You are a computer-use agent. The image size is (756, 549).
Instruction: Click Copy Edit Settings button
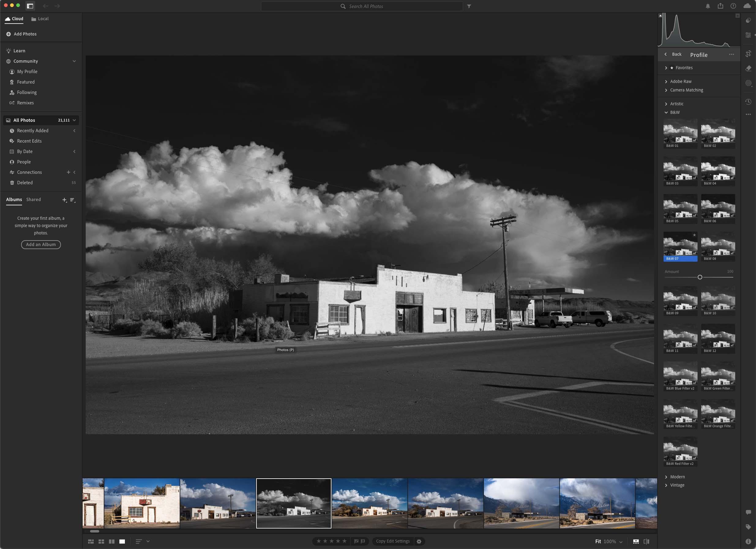point(393,541)
